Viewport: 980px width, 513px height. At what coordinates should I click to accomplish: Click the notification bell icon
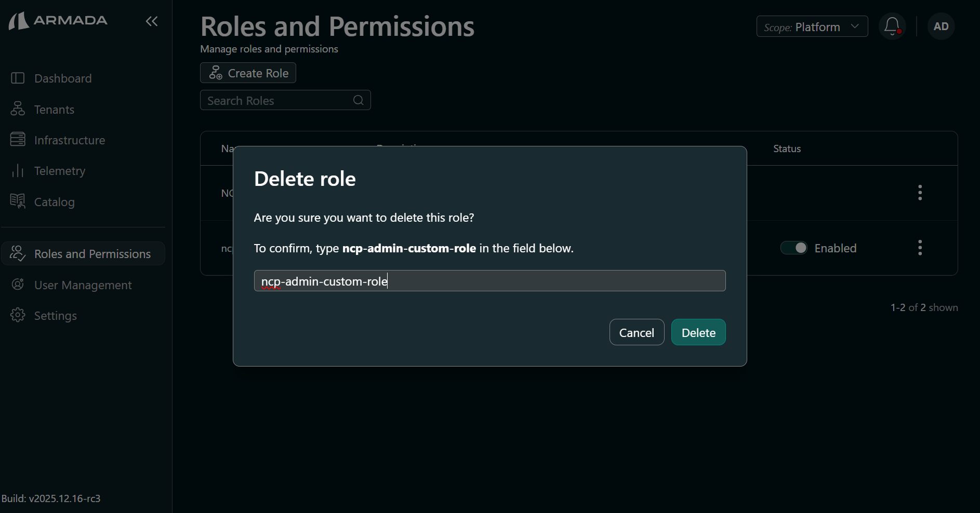pos(892,26)
